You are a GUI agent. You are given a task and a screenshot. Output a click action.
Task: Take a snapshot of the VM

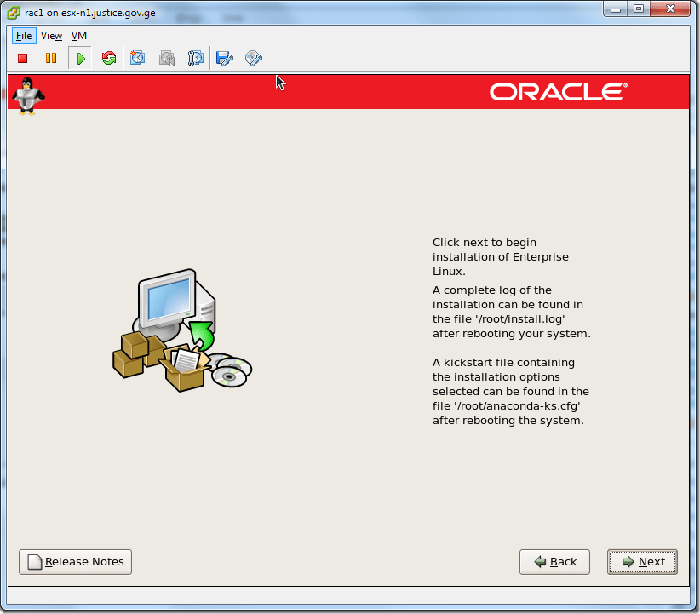coord(138,57)
